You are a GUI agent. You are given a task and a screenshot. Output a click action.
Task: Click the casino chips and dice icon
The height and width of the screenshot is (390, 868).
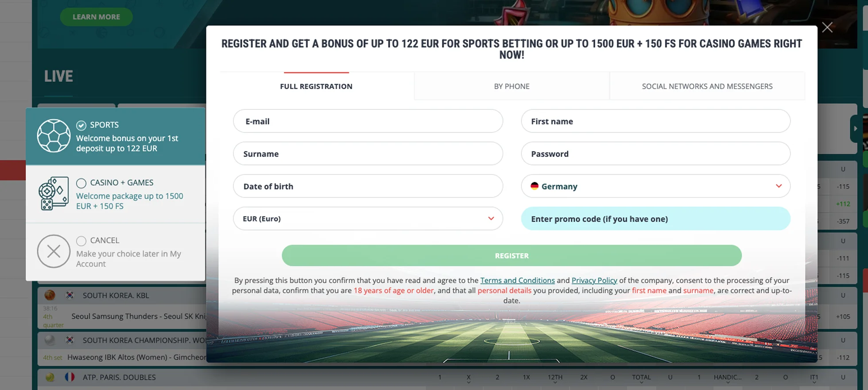coord(54,194)
